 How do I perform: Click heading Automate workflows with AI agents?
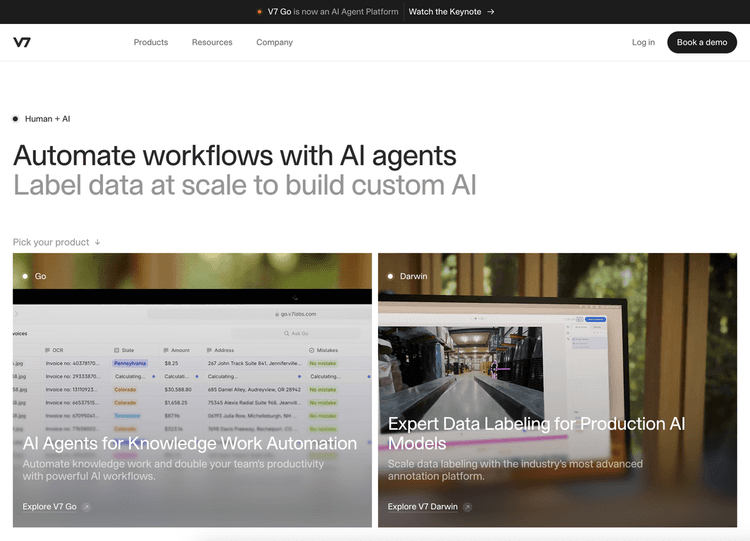235,155
